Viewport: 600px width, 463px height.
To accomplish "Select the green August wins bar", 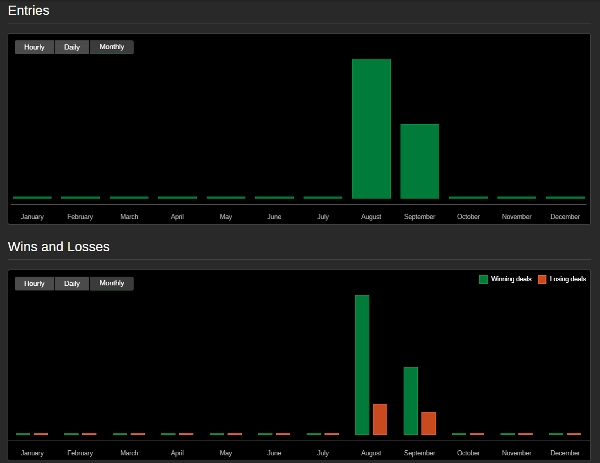I will (x=362, y=365).
